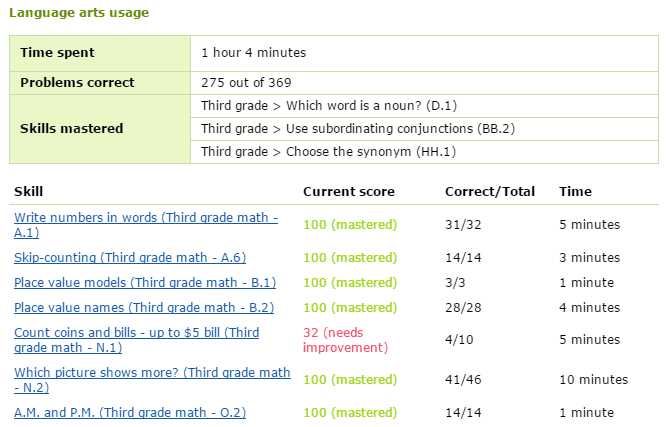Screen dimensions: 668x427
Task: Click the 32 (needs improvement) score
Action: (x=346, y=340)
